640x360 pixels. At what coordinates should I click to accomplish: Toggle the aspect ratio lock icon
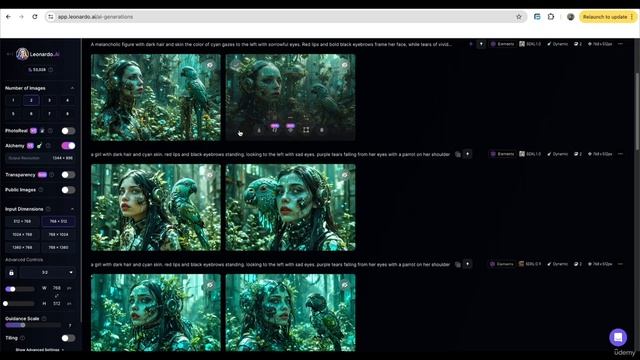pyautogui.click(x=11, y=273)
